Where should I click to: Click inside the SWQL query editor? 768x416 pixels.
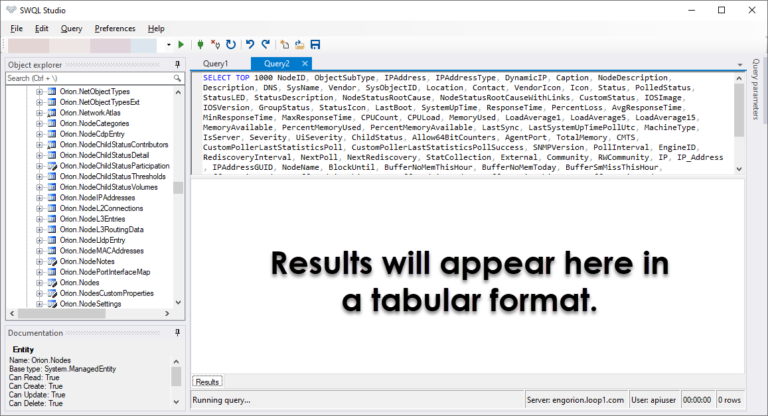463,122
